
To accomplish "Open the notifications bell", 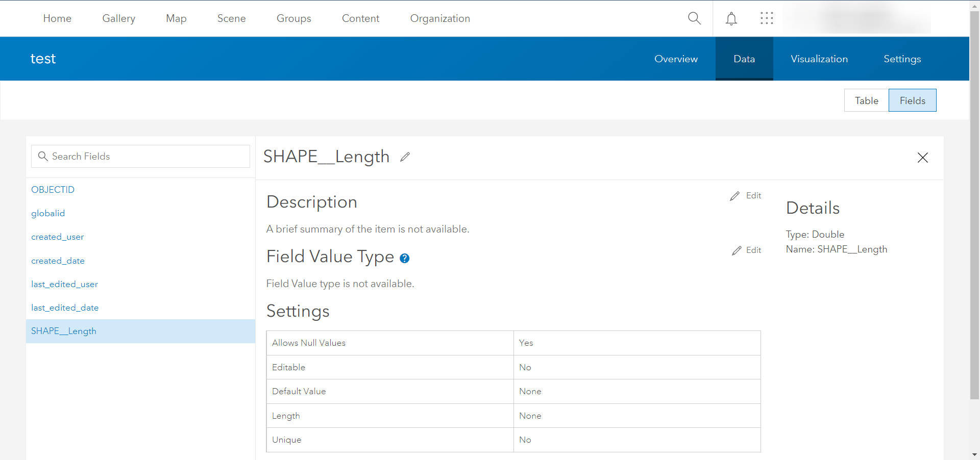I will [x=731, y=19].
